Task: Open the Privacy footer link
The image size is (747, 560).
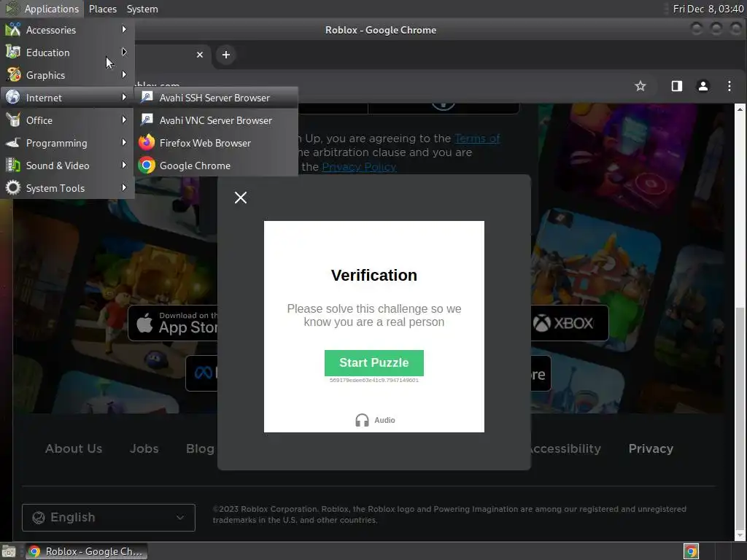Action: tap(651, 448)
